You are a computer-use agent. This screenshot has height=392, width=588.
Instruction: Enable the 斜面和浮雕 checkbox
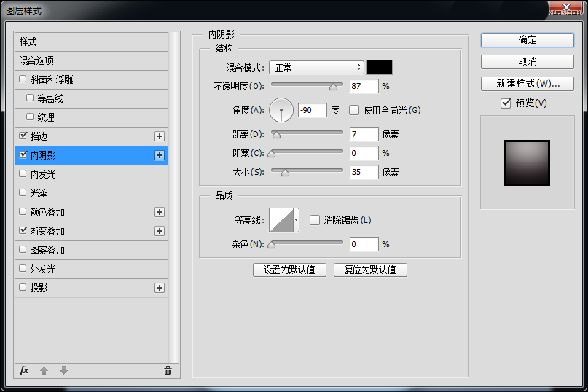pyautogui.click(x=23, y=79)
